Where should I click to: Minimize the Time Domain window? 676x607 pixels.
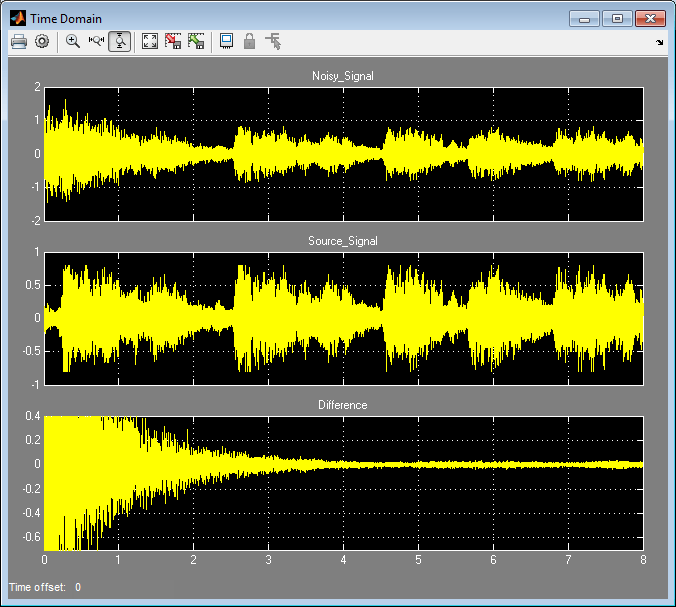tap(584, 19)
